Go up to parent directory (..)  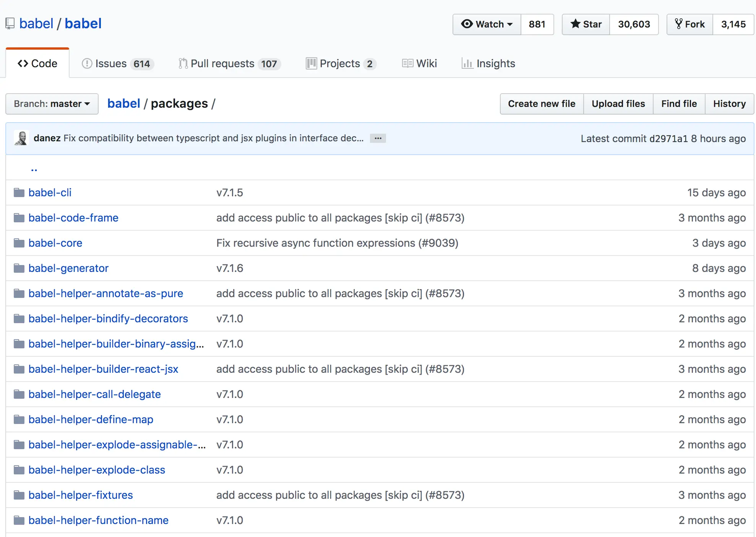pos(34,169)
